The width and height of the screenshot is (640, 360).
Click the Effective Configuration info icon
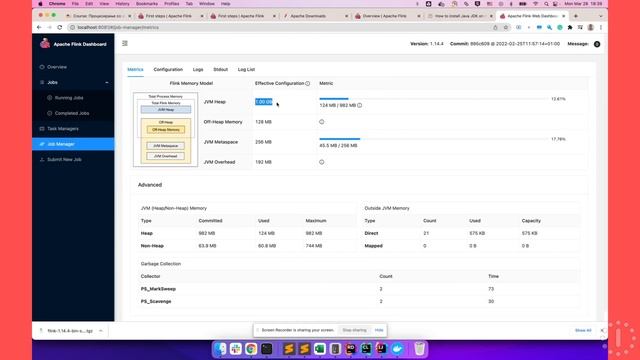(x=308, y=84)
